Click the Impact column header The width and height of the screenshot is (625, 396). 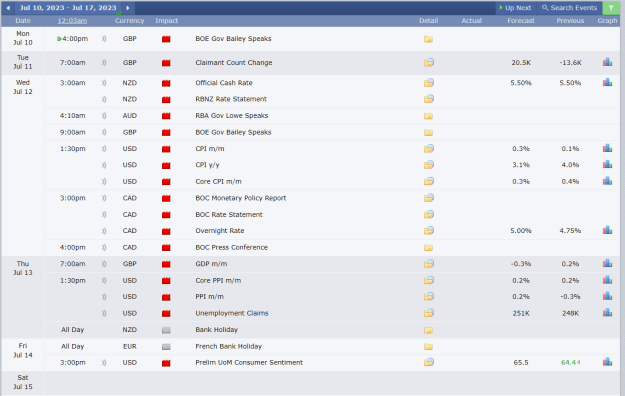click(x=167, y=21)
